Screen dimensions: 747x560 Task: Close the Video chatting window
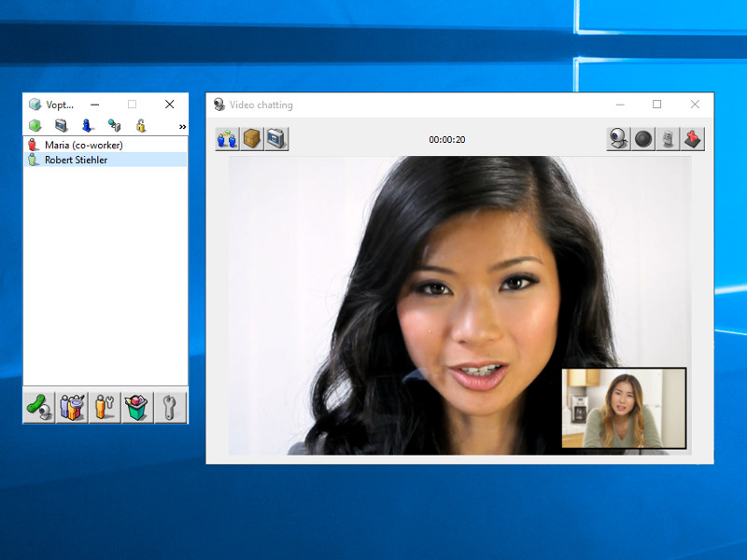695,105
